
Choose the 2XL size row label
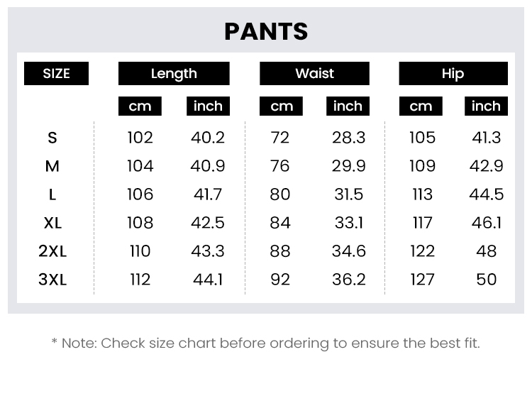click(52, 251)
